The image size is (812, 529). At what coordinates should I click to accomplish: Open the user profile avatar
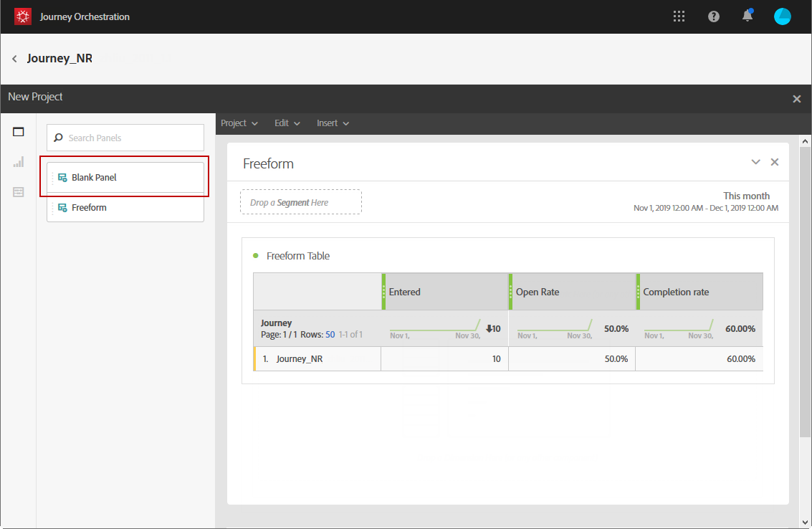[782, 16]
